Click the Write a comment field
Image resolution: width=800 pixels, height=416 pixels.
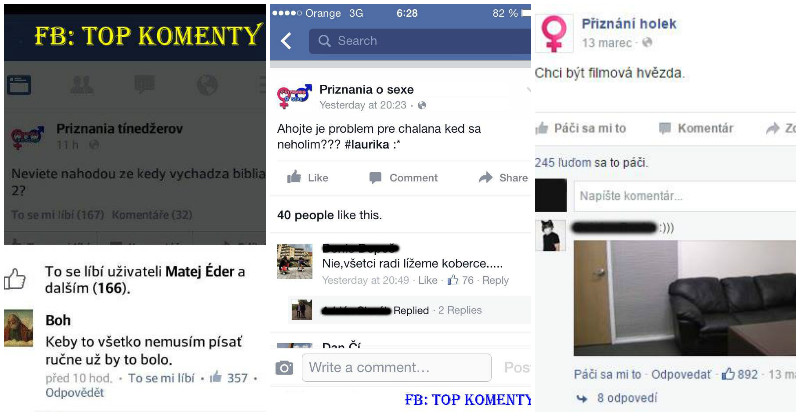[x=397, y=368]
